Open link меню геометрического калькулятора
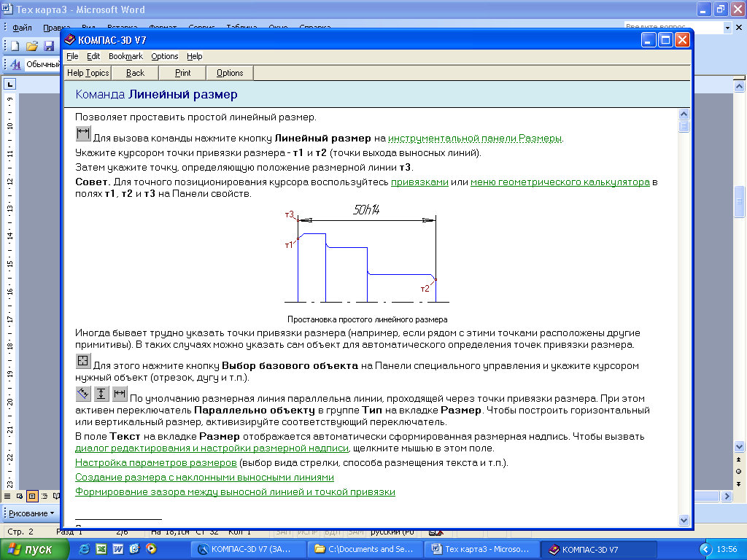The width and height of the screenshot is (747, 560). click(x=560, y=182)
